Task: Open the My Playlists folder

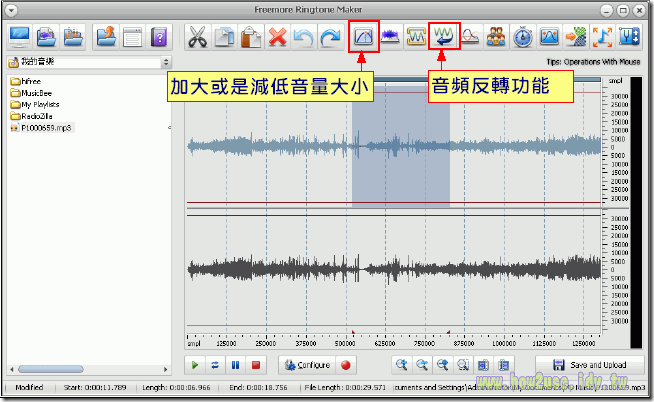Action: coord(40,104)
